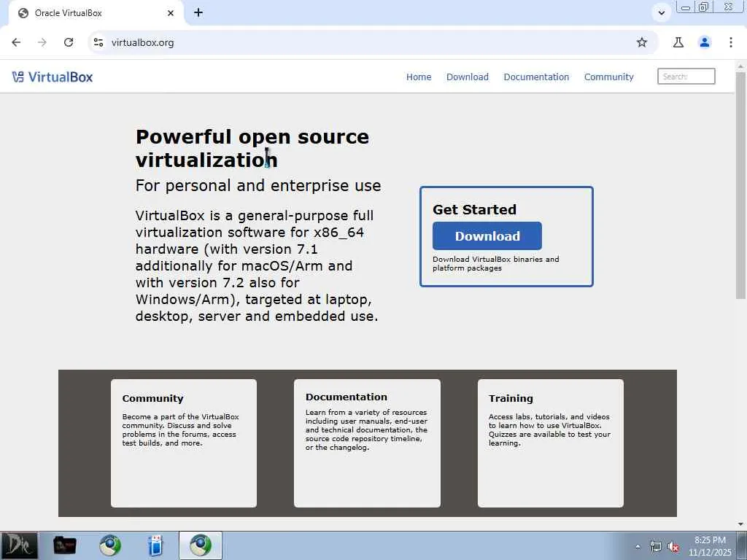Open the Training card

(x=550, y=443)
